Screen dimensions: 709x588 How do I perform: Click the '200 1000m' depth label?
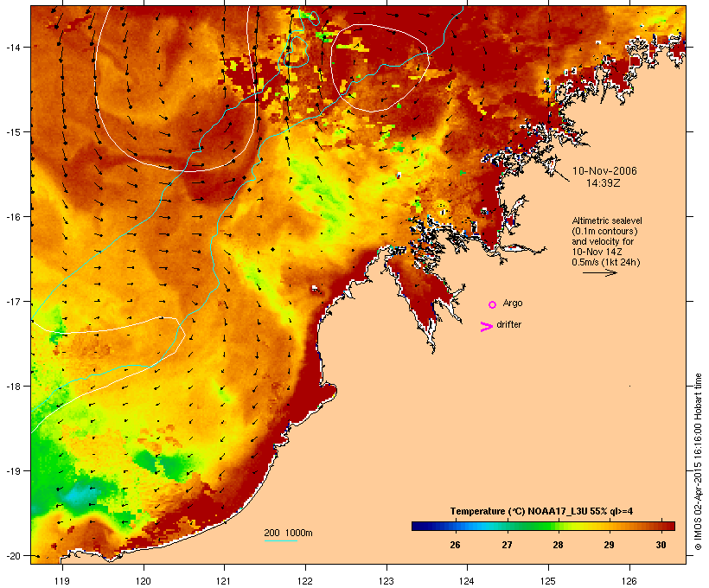(x=288, y=533)
